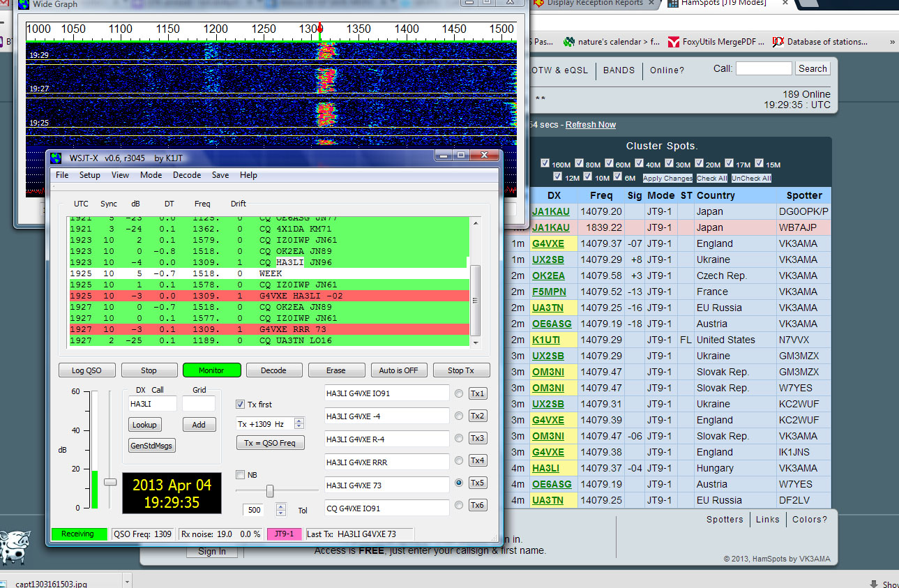Click the WSJT-X program icon in title bar
The width and height of the screenshot is (899, 588).
(57, 158)
